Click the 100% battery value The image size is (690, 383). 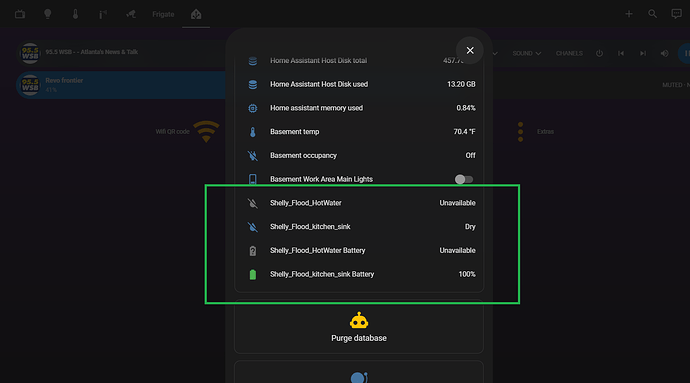click(x=467, y=274)
